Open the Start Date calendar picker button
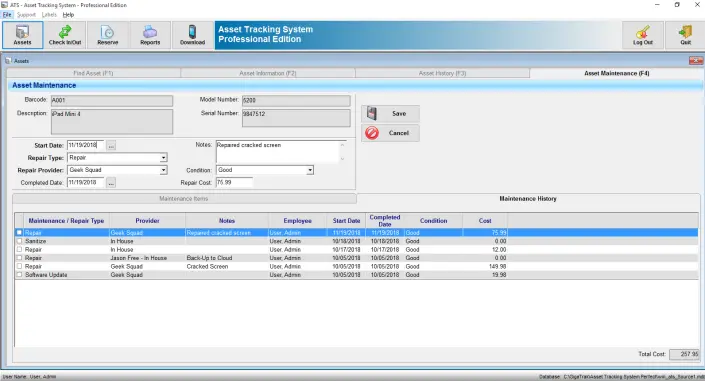The height and width of the screenshot is (381, 705). tap(111, 146)
